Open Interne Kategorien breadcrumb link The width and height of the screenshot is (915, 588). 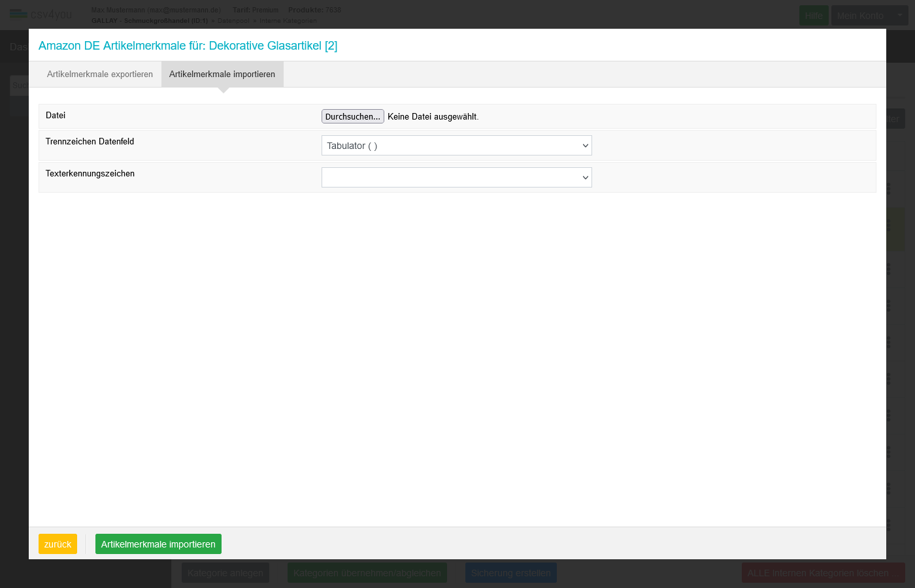[288, 21]
